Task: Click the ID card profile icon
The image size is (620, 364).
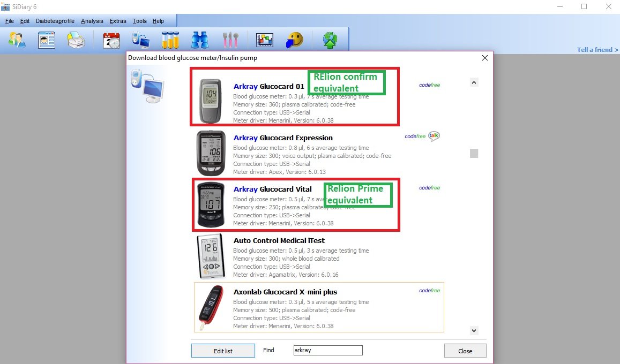Action: [x=46, y=40]
